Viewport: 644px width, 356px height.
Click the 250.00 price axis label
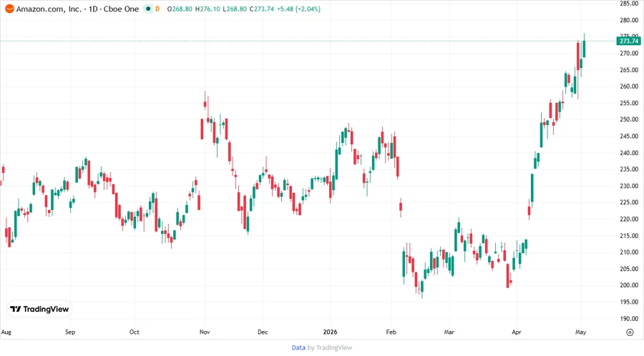(629, 119)
